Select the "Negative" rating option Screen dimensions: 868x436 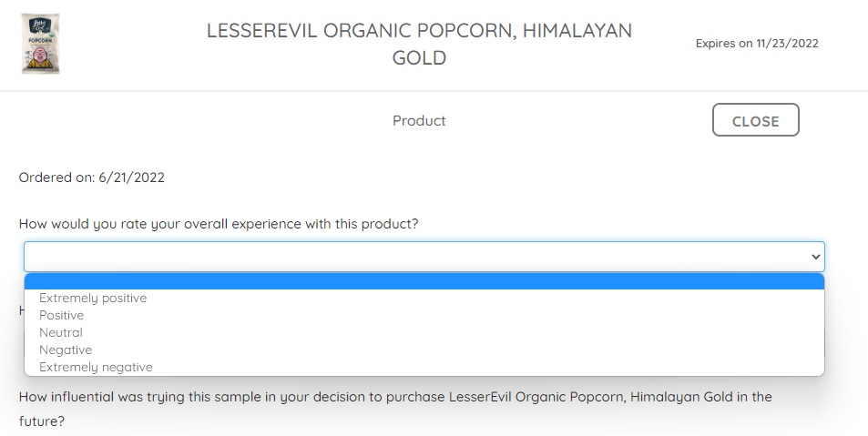(x=66, y=350)
